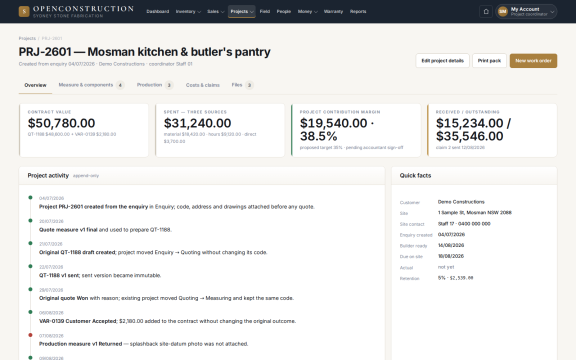The height and width of the screenshot is (360, 576).
Task: Open the notifications bell icon
Action: [x=486, y=11]
